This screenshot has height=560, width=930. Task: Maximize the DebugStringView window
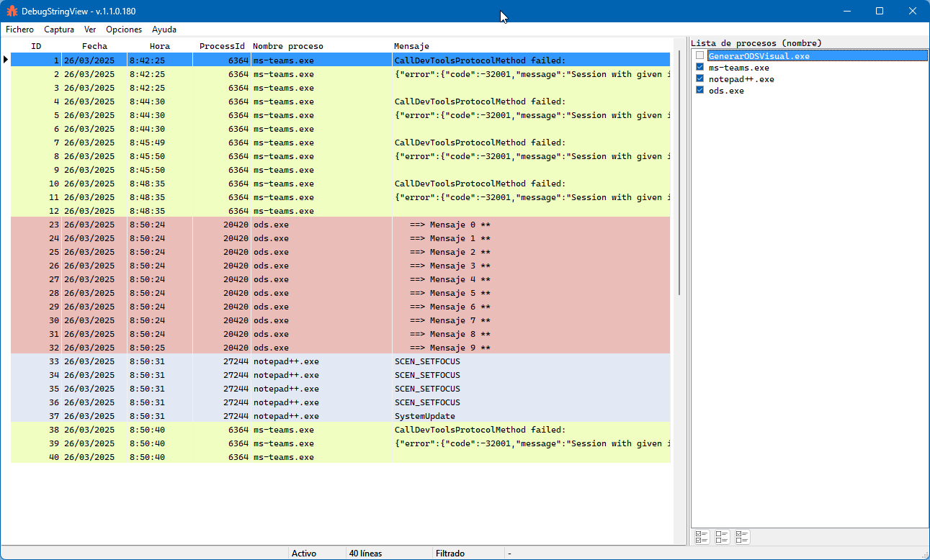pos(880,11)
